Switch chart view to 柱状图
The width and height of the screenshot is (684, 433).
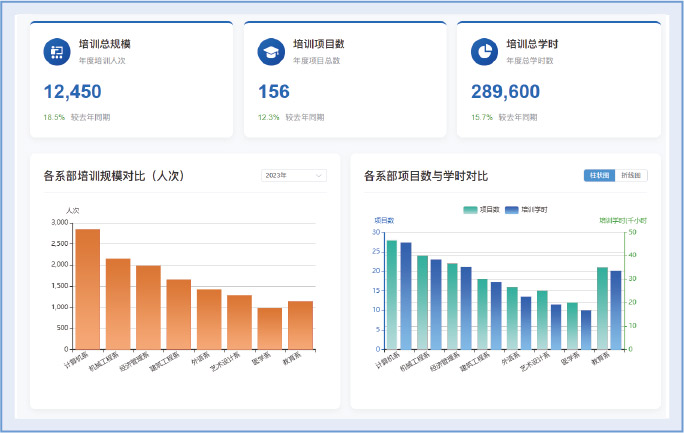coord(599,176)
